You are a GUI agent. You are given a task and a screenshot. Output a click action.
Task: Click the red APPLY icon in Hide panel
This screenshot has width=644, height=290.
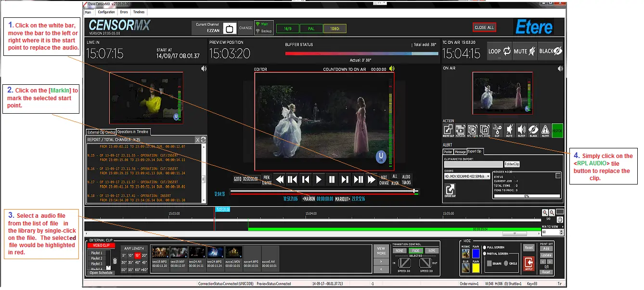pyautogui.click(x=529, y=264)
